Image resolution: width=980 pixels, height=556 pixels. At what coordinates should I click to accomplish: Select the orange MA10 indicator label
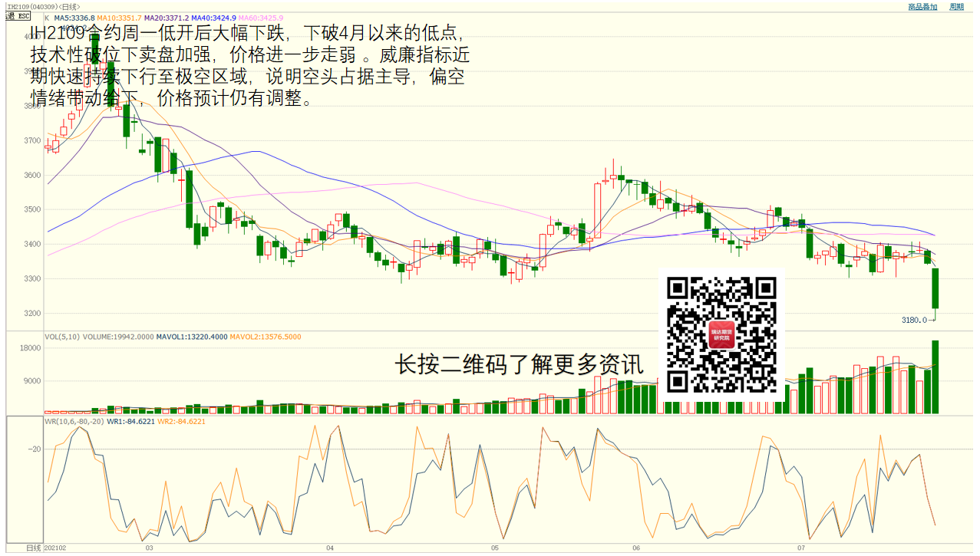tap(119, 18)
